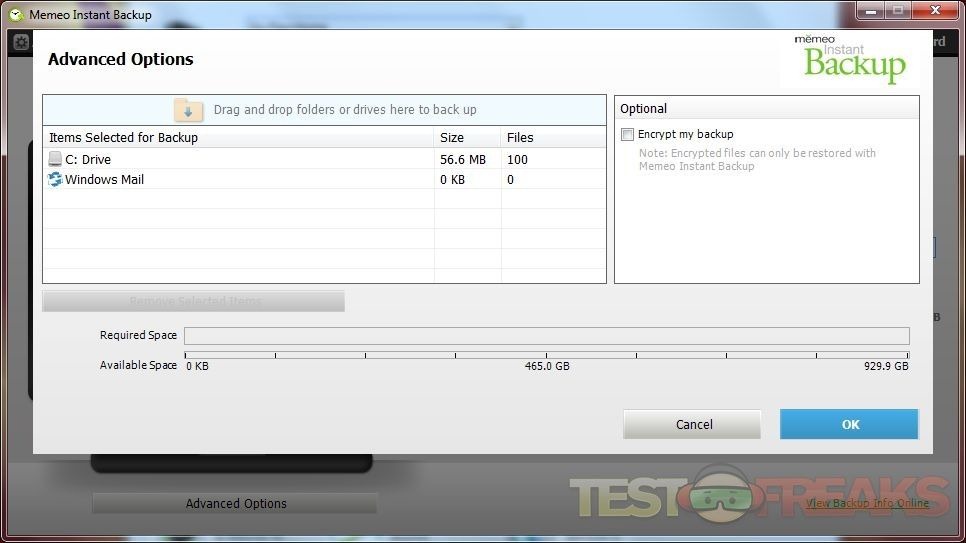Cancel the Advanced Options dialog
966x543 pixels.
(x=693, y=424)
